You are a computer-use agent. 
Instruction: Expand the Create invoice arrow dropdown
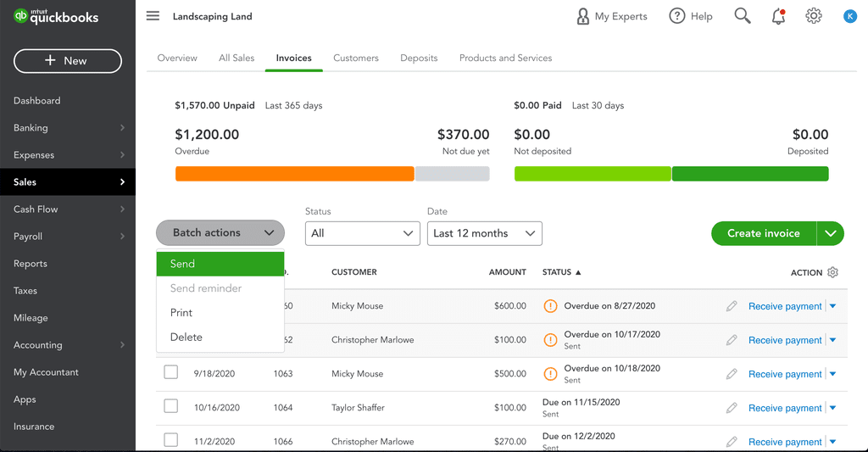point(831,233)
